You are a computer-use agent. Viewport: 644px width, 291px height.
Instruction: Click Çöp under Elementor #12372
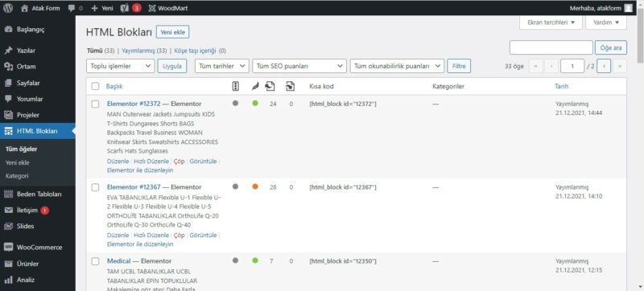(179, 162)
